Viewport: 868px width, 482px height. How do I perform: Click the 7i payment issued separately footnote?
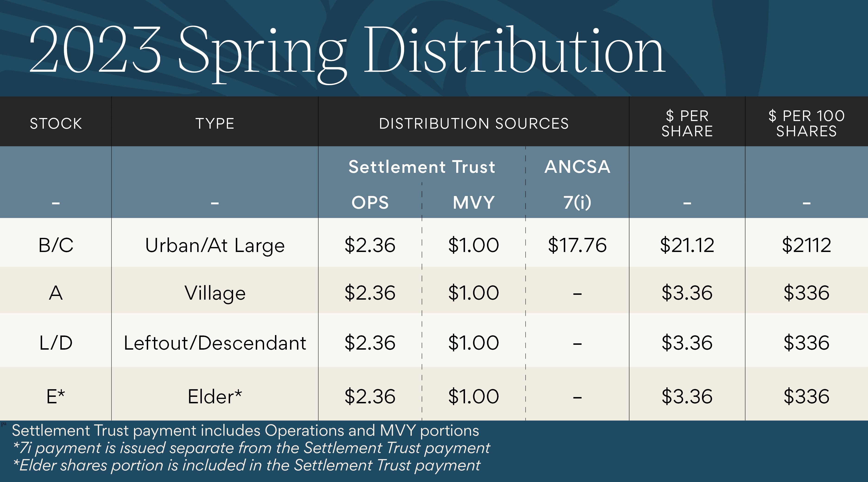click(x=251, y=448)
